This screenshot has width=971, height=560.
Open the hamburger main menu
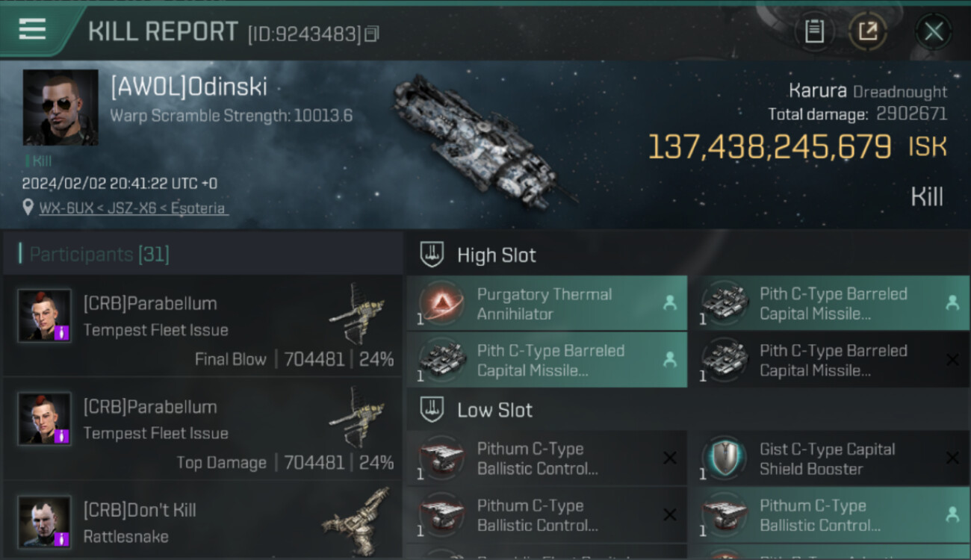(32, 30)
